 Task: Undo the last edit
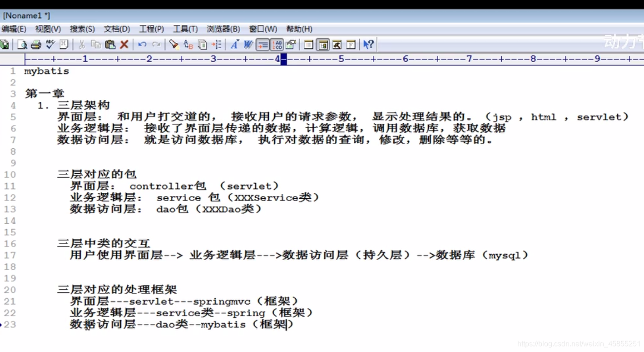point(142,45)
